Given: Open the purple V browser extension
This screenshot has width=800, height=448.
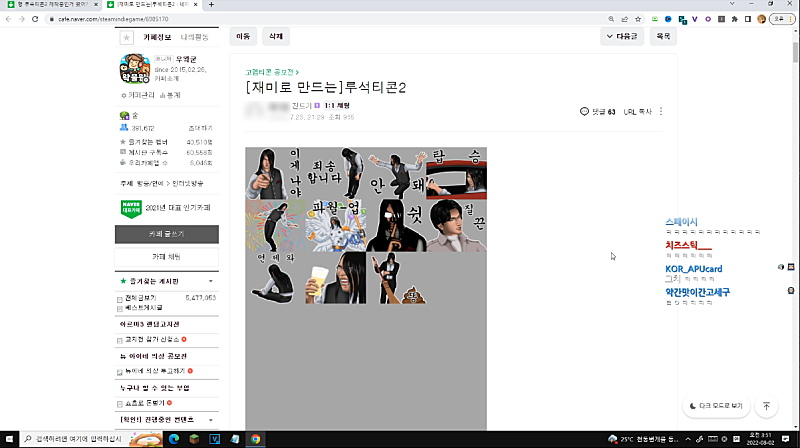Looking at the screenshot, I should (694, 19).
